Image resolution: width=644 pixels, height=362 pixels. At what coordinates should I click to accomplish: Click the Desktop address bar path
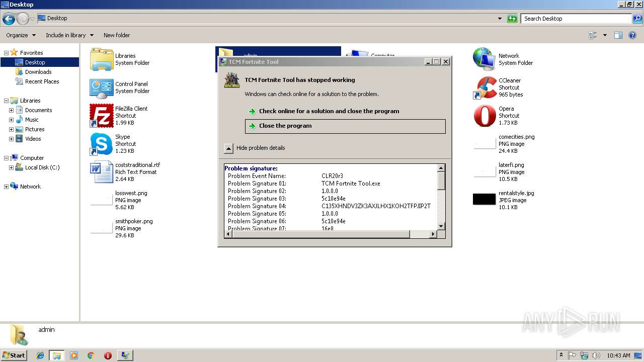[x=57, y=18]
